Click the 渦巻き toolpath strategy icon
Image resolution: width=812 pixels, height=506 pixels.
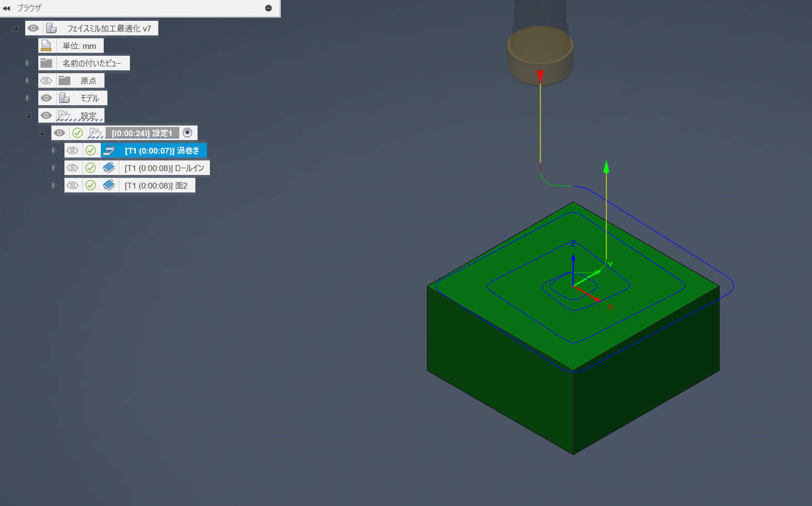pyautogui.click(x=109, y=150)
